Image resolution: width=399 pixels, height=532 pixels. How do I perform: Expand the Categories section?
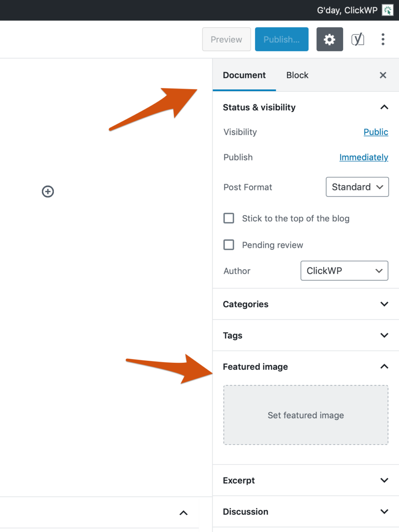tap(306, 304)
